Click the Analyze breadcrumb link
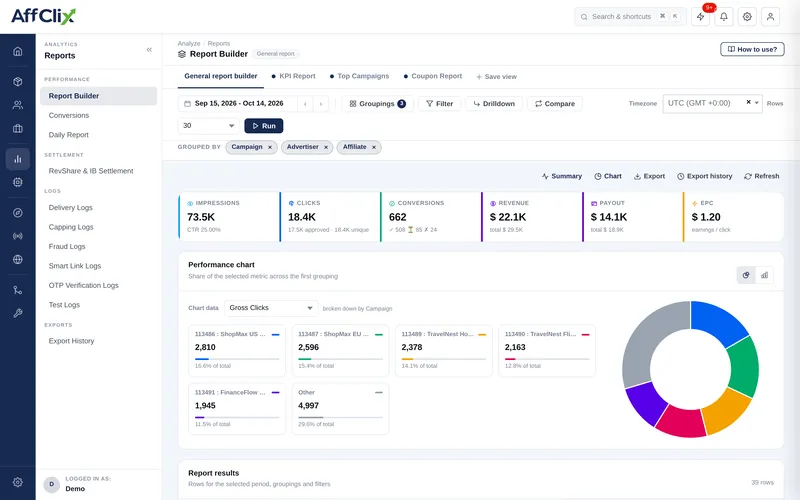Image resolution: width=800 pixels, height=500 pixels. 189,43
